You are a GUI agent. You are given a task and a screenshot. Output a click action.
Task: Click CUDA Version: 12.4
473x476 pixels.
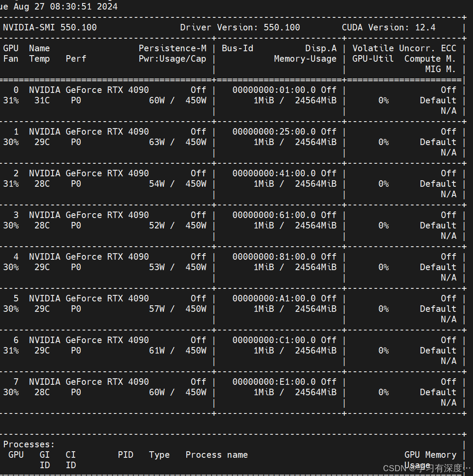388,27
